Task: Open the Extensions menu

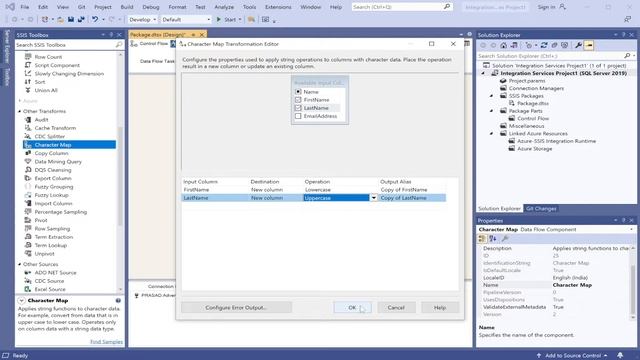Action: tap(278, 7)
